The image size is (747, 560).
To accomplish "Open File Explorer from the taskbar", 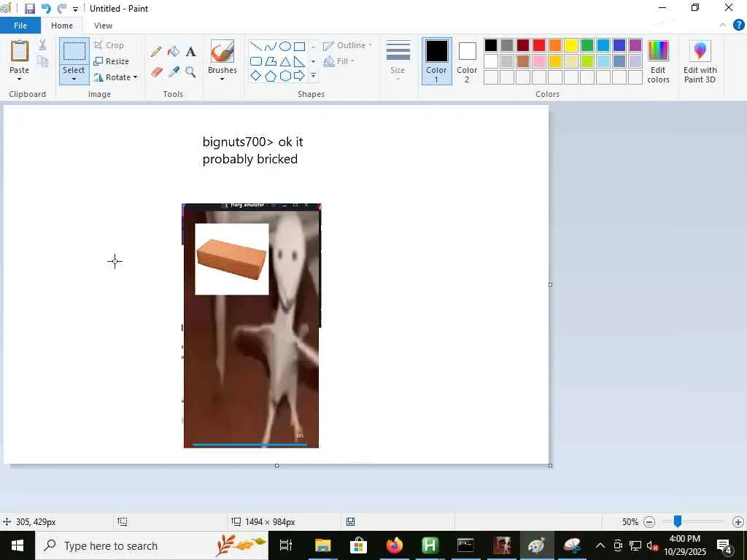I will [x=322, y=545].
